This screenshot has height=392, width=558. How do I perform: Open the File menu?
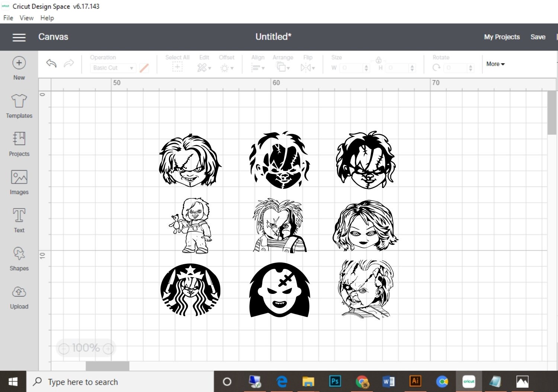(7, 18)
